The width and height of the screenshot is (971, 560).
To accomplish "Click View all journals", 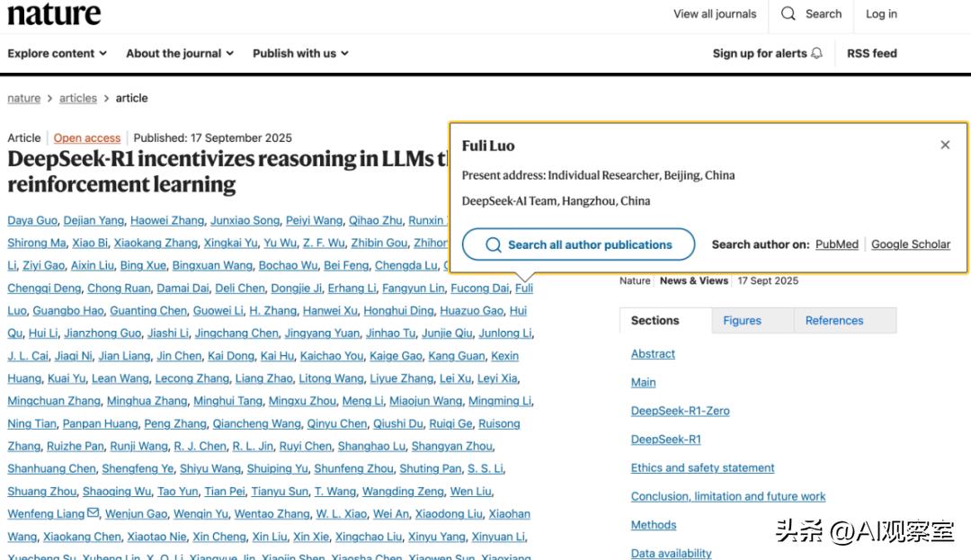I will tap(715, 13).
